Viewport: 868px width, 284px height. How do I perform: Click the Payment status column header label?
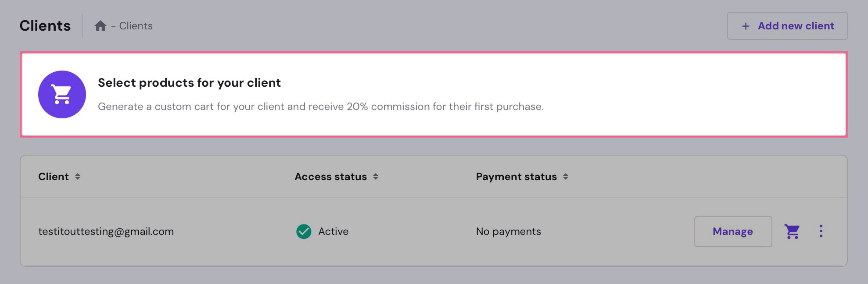pos(516,177)
